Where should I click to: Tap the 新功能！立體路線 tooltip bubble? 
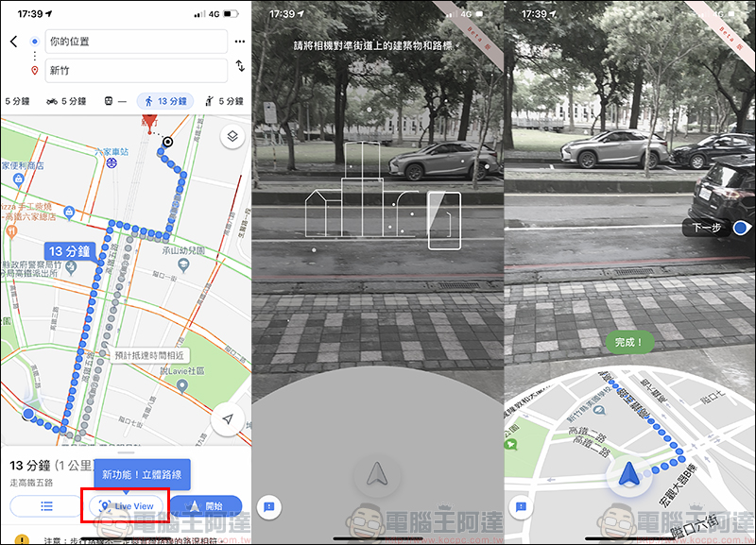point(141,474)
